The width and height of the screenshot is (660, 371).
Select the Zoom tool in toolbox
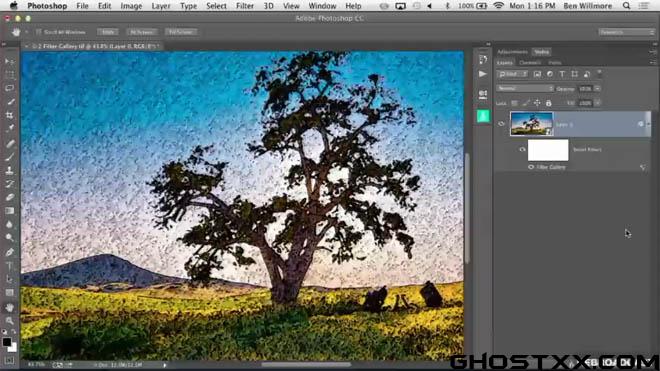(x=9, y=320)
